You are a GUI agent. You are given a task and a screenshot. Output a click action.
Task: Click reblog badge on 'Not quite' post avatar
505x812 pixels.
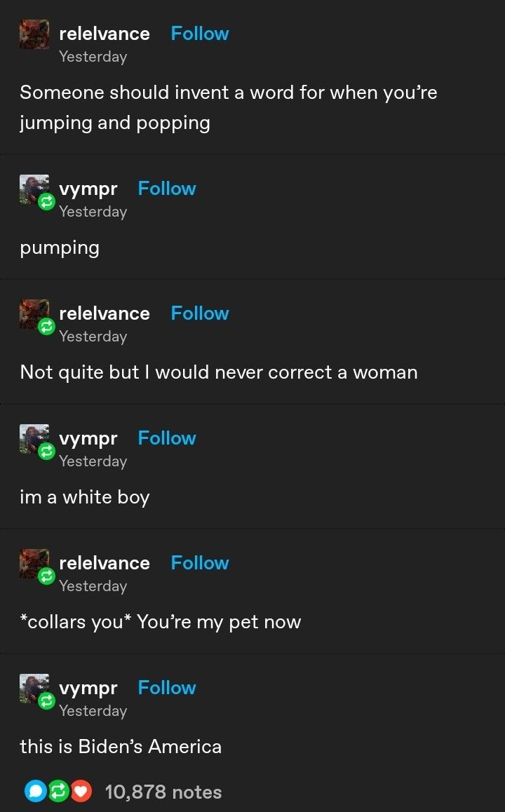[x=46, y=327]
